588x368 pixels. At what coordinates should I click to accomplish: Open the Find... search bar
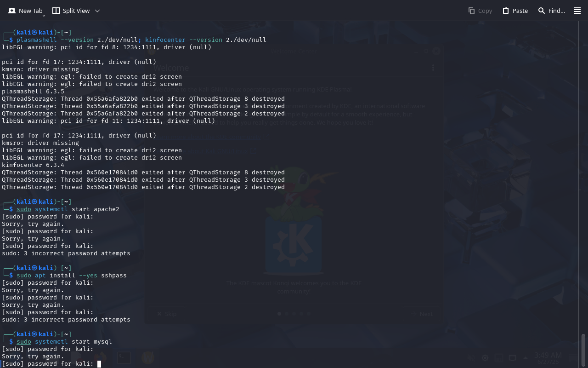point(551,11)
